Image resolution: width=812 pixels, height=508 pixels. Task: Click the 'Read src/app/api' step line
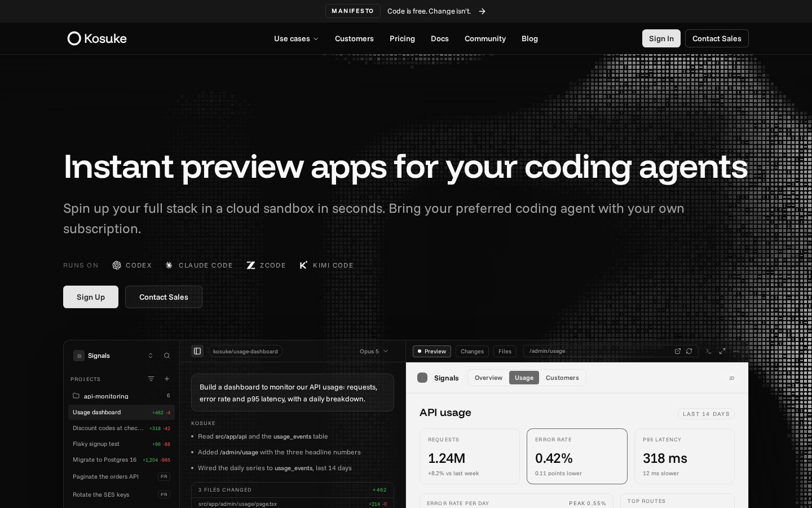(263, 436)
